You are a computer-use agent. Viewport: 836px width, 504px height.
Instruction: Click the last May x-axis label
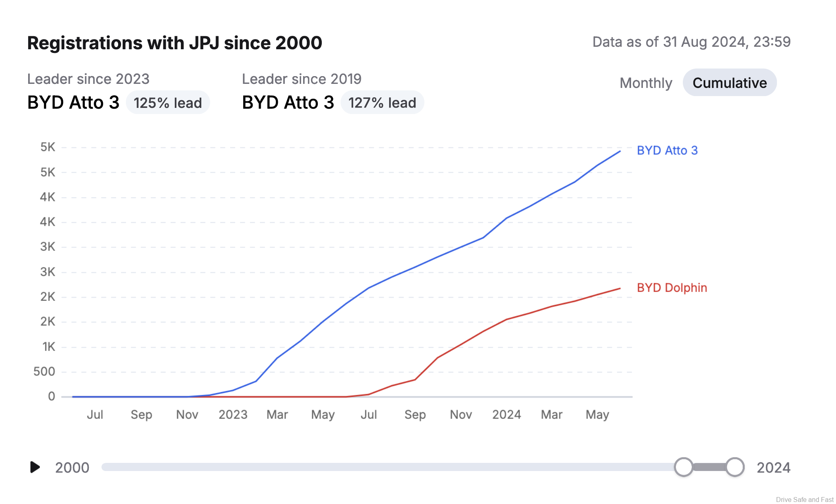(597, 415)
